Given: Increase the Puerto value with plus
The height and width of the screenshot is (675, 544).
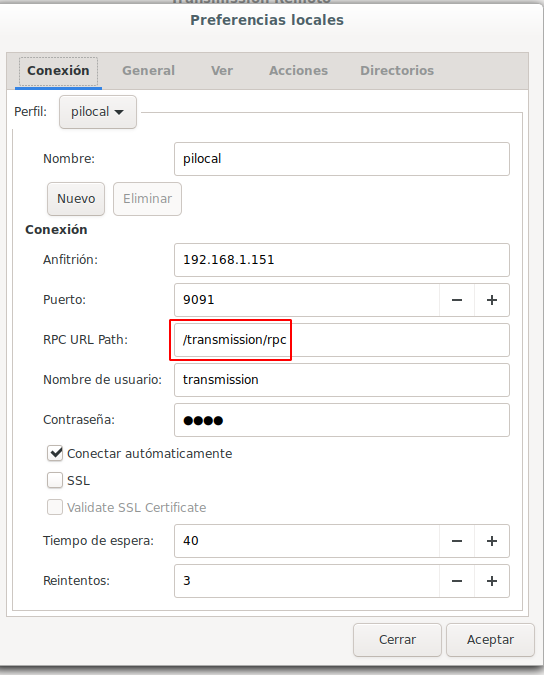Looking at the screenshot, I should click(x=492, y=300).
